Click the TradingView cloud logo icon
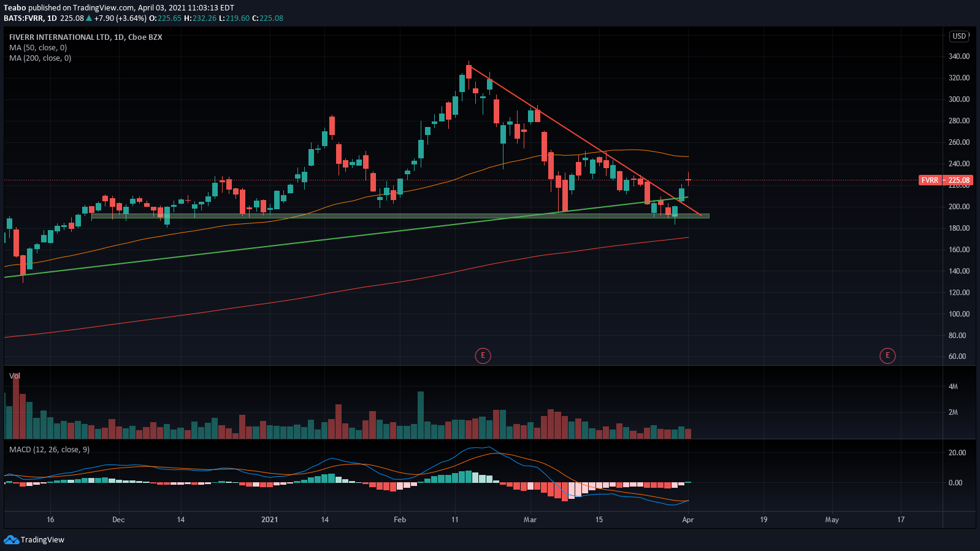 pyautogui.click(x=11, y=540)
